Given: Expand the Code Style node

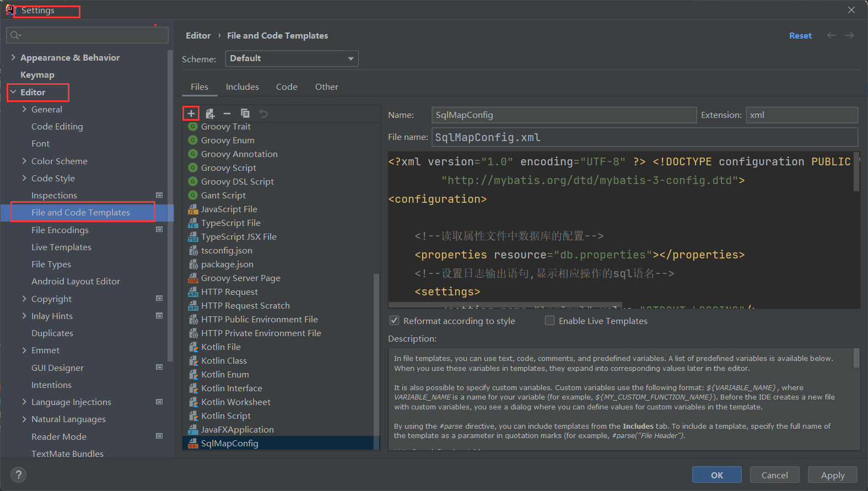Looking at the screenshot, I should [24, 178].
